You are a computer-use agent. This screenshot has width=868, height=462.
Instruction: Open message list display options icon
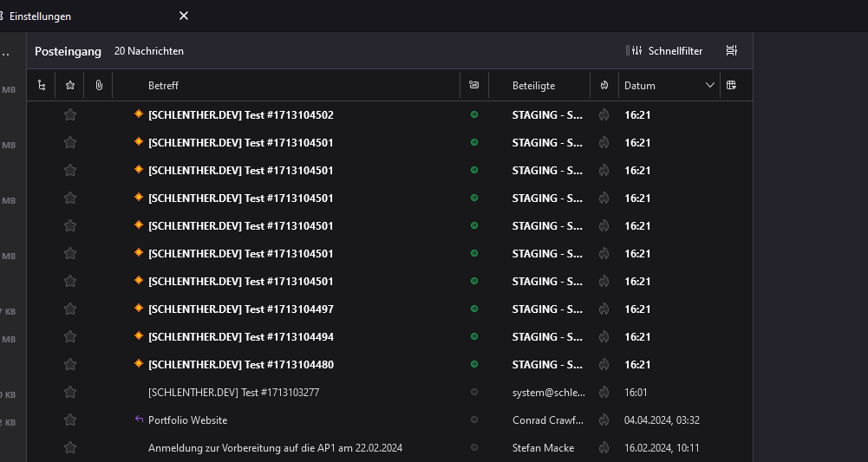click(x=732, y=51)
